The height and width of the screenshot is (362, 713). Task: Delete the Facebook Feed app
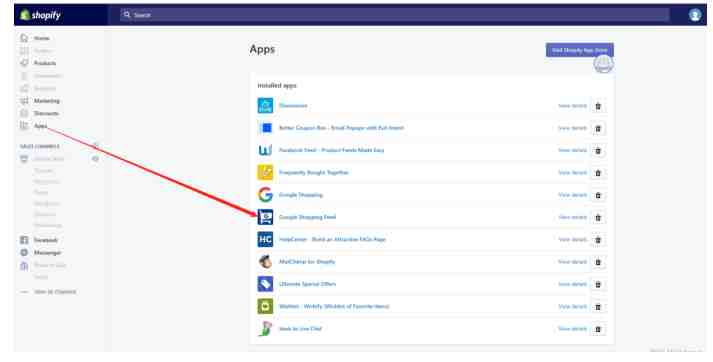point(598,151)
